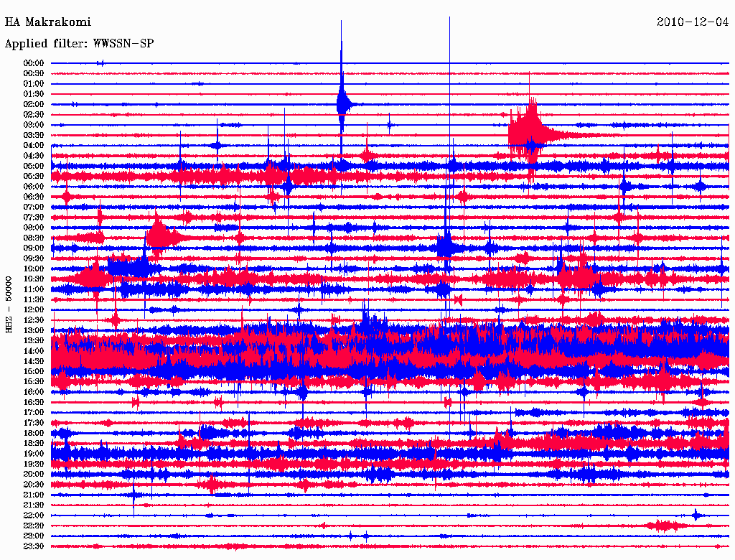Select the 12:30 time label
Screen dimensions: 735x560
tap(34, 320)
